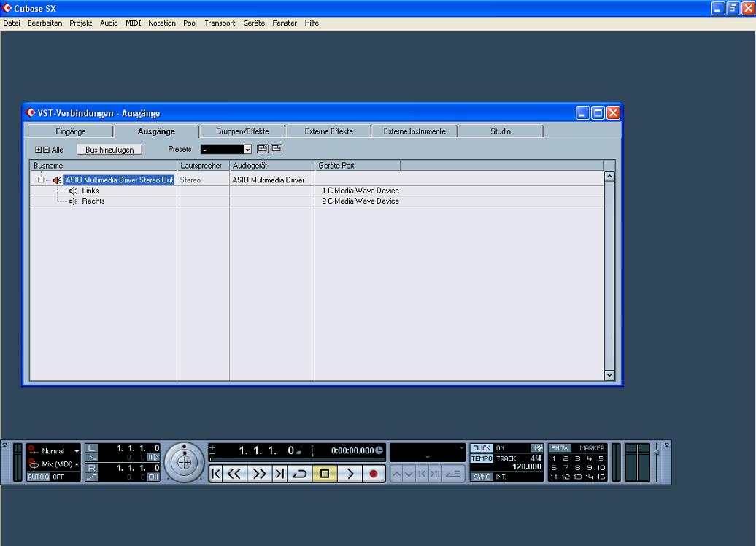Switch to the Studio tab
The image size is (756, 546).
point(501,131)
